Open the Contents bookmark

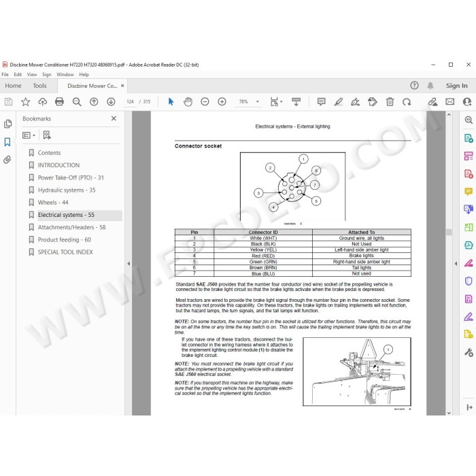49,153
